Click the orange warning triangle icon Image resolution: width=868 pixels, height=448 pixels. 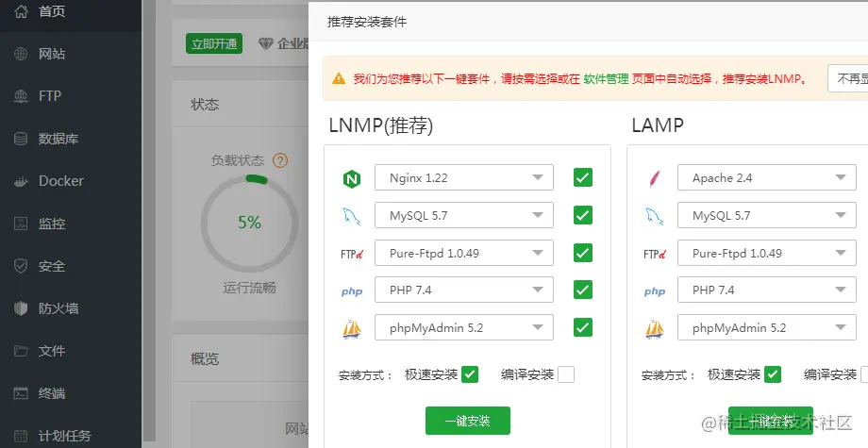339,78
